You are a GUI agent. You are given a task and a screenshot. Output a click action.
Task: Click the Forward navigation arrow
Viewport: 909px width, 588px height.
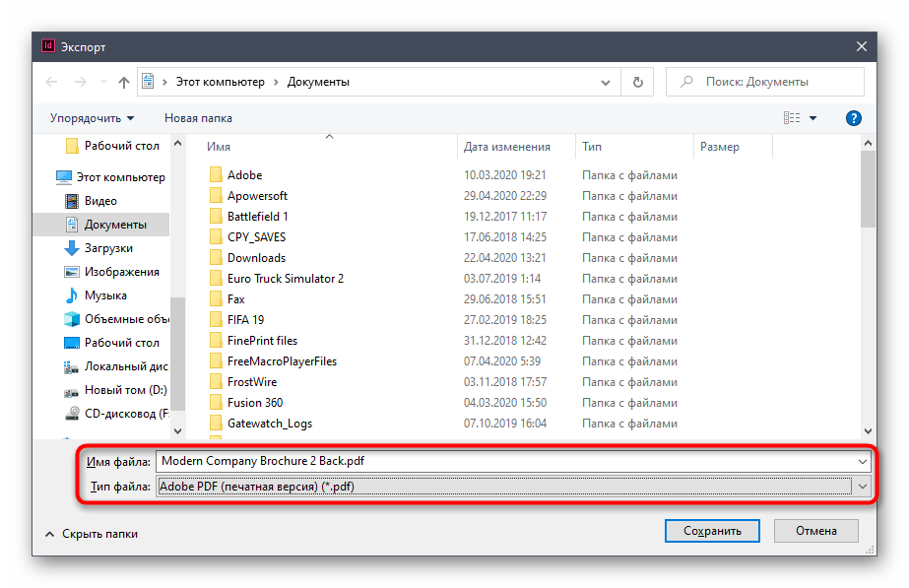click(x=81, y=82)
